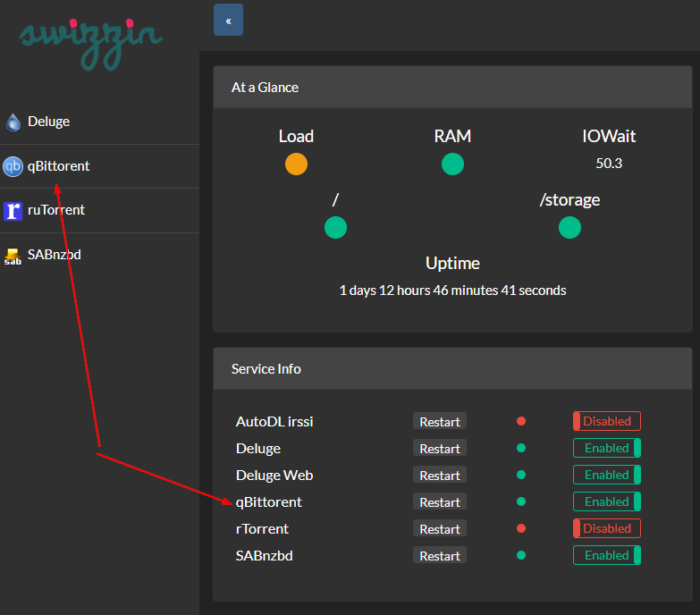The height and width of the screenshot is (615, 700).
Task: Restart the Deluge Web service
Action: point(440,475)
